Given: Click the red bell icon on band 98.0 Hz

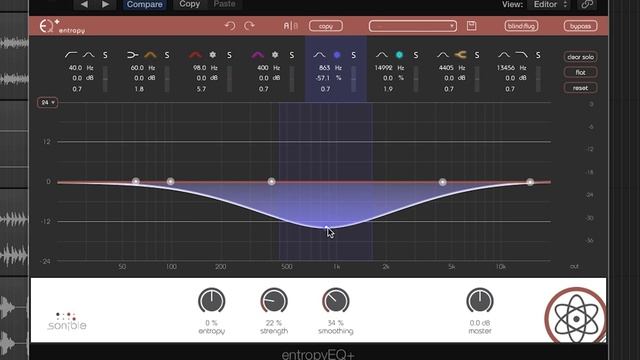Looking at the screenshot, I should click(x=196, y=55).
